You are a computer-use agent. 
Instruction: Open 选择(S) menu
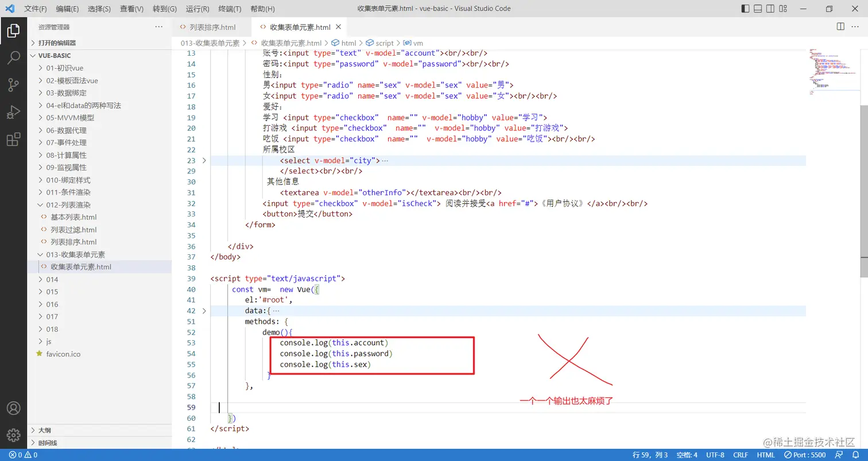click(x=100, y=9)
